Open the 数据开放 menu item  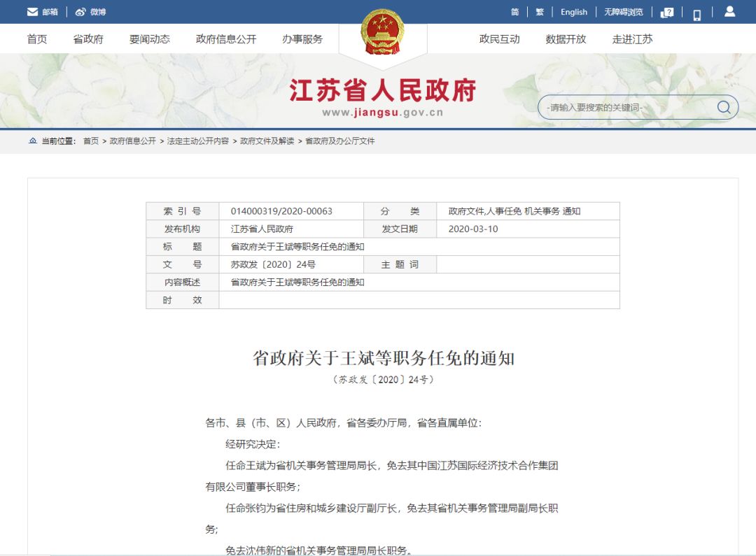(566, 39)
